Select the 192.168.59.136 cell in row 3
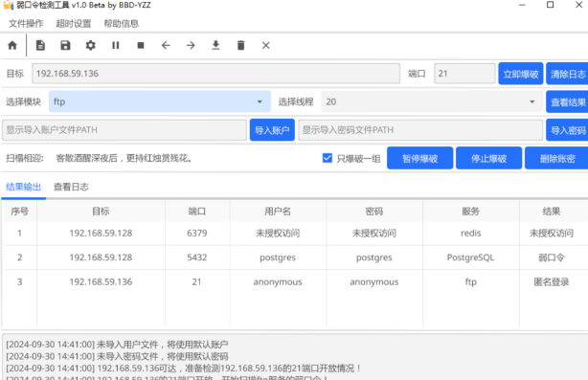This screenshot has height=380, width=588. click(x=101, y=281)
